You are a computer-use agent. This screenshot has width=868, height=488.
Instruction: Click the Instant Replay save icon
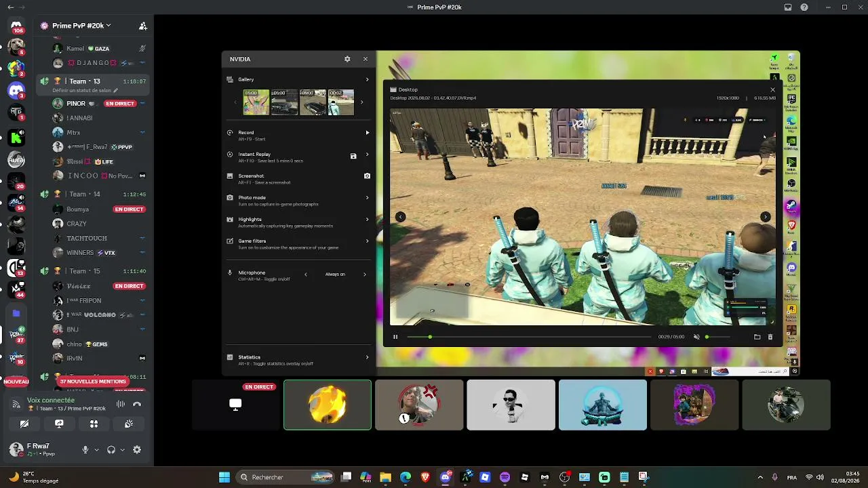pos(353,157)
